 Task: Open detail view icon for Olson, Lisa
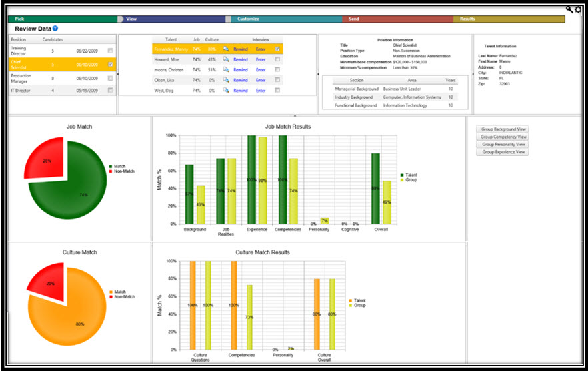coord(226,80)
